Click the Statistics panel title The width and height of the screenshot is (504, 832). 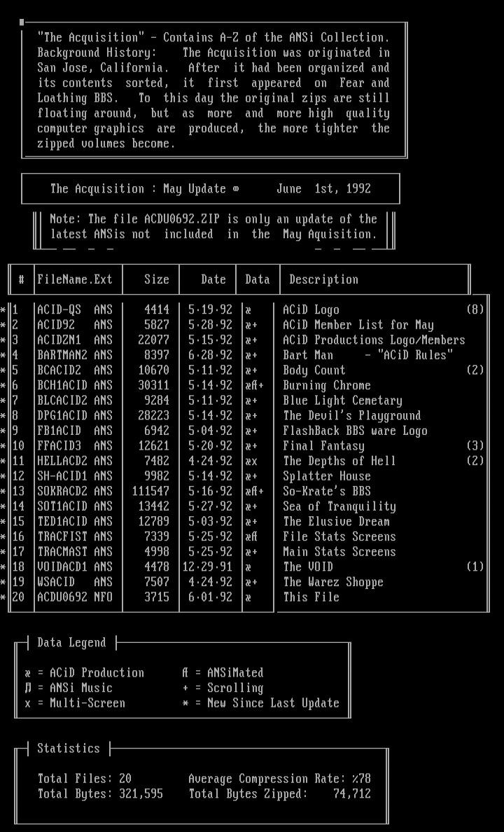click(69, 749)
